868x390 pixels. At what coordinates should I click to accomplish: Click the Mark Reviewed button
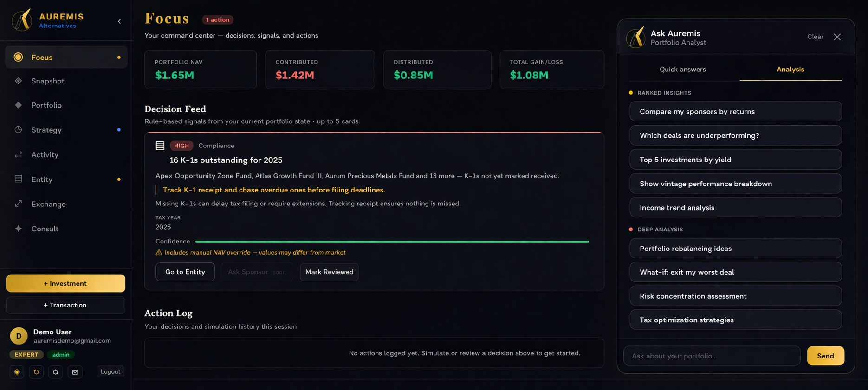(x=329, y=272)
